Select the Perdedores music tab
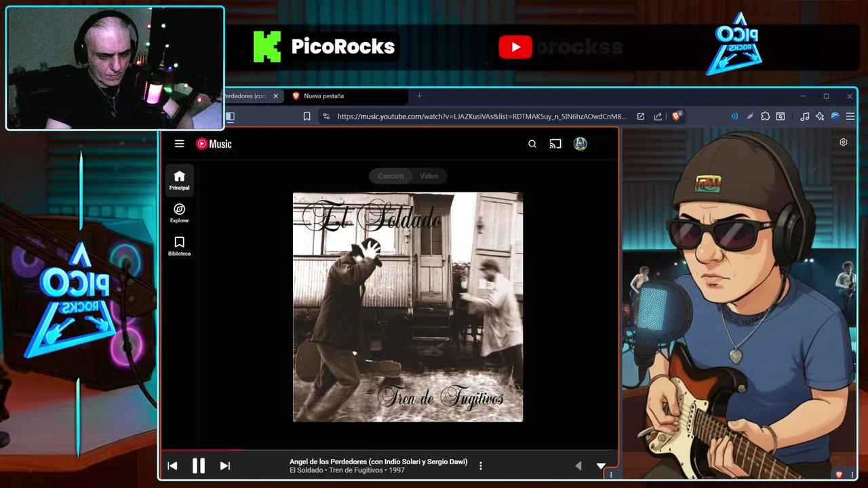The width and height of the screenshot is (868, 488). click(245, 96)
